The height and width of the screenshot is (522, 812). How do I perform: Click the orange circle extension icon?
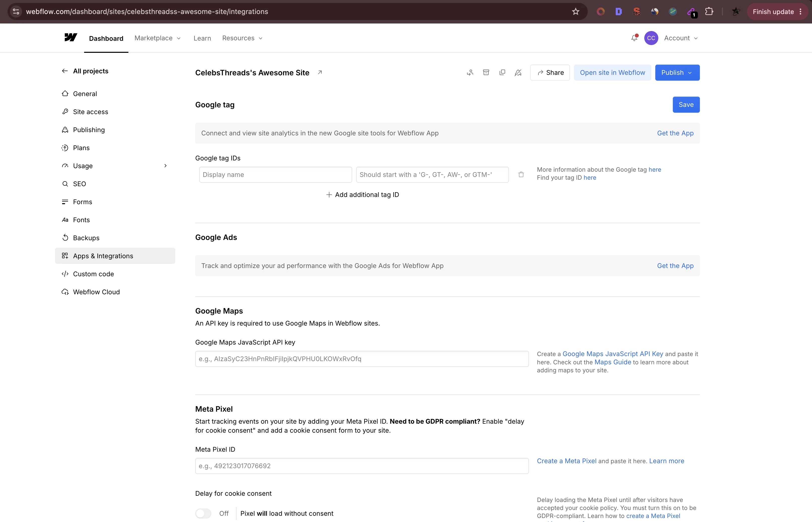click(600, 12)
